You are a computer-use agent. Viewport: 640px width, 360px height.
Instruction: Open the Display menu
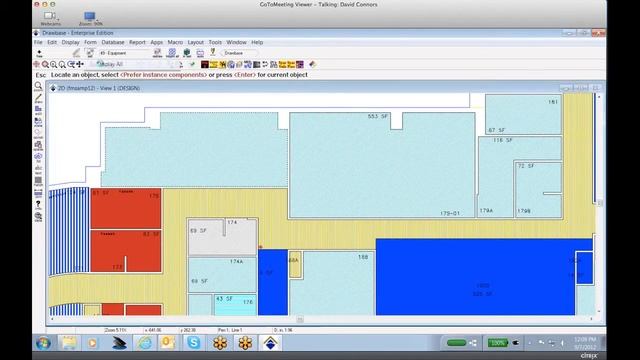click(70, 42)
